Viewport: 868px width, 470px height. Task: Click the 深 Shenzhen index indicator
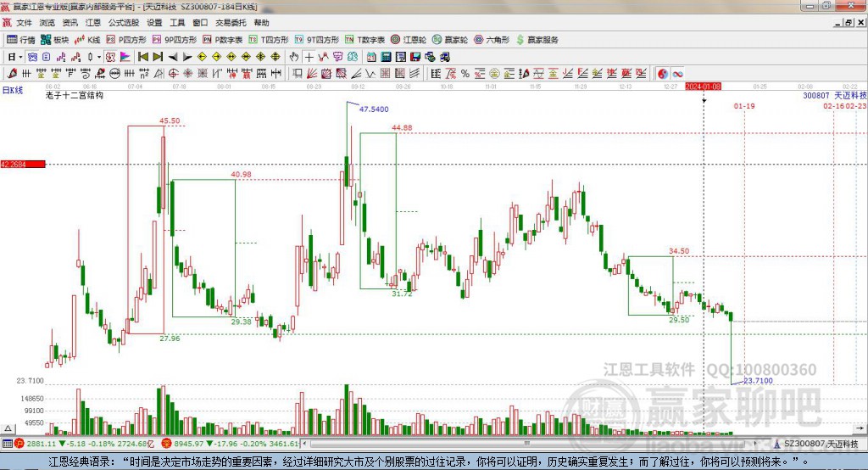pos(166,444)
